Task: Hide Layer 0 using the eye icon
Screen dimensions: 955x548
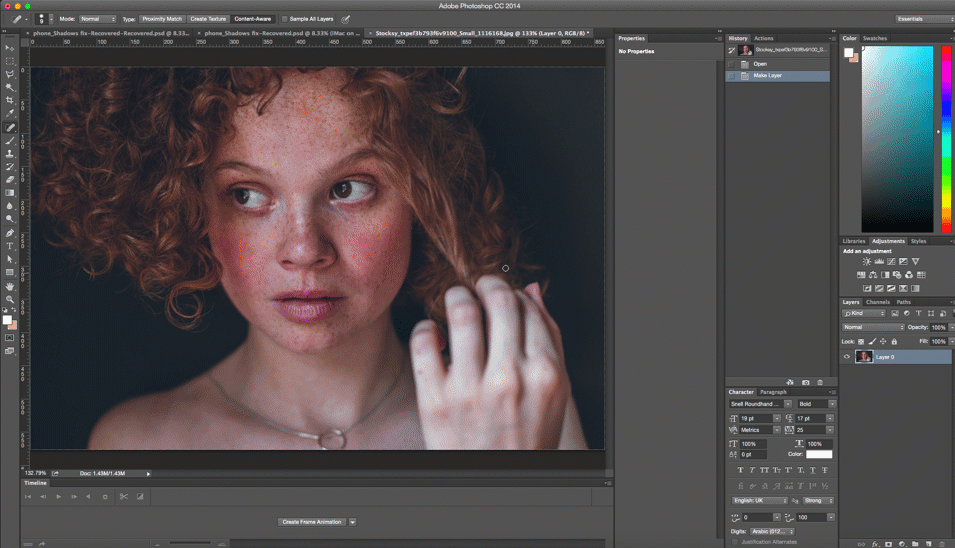Action: 847,357
